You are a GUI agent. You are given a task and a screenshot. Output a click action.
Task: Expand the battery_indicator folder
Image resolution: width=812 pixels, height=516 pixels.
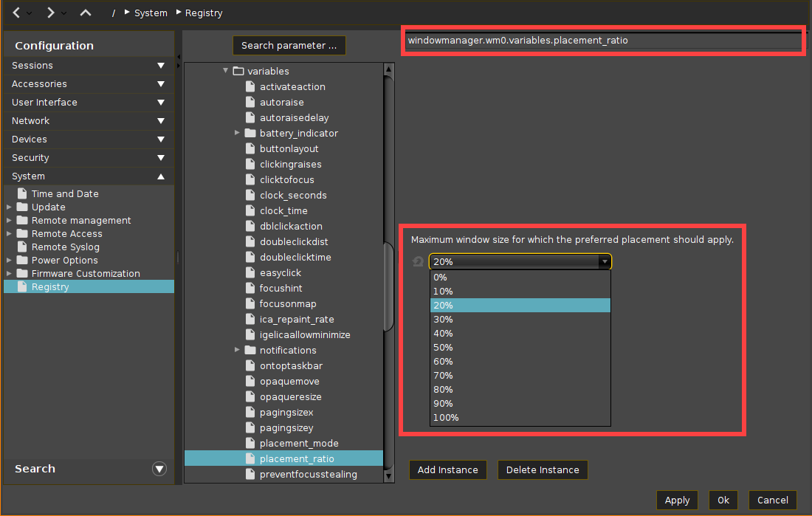pos(237,133)
